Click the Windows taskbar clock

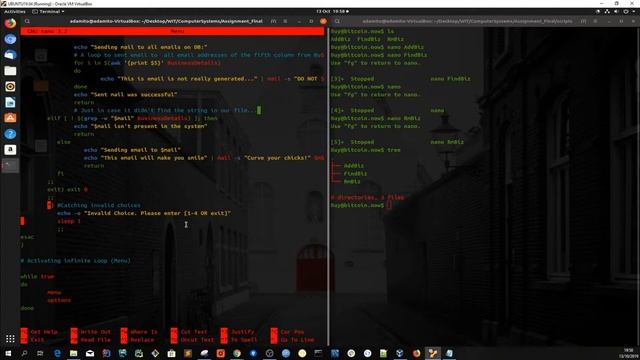point(629,353)
